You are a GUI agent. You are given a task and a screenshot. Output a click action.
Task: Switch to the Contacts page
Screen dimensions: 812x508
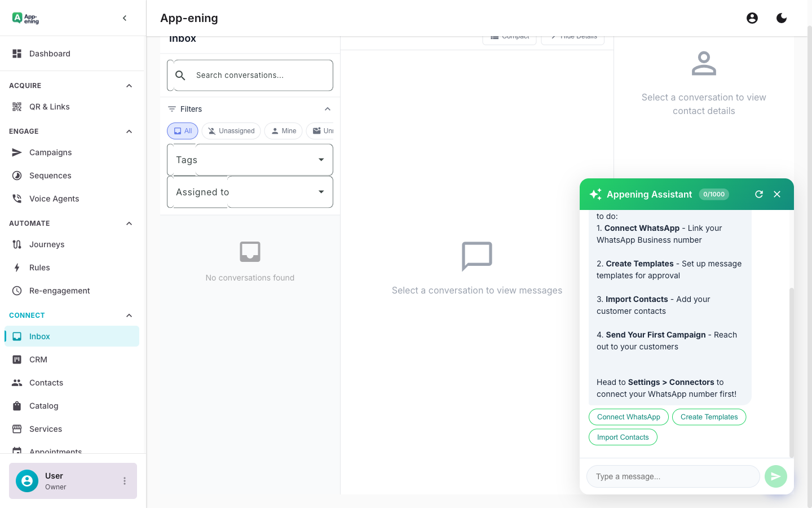pos(46,383)
